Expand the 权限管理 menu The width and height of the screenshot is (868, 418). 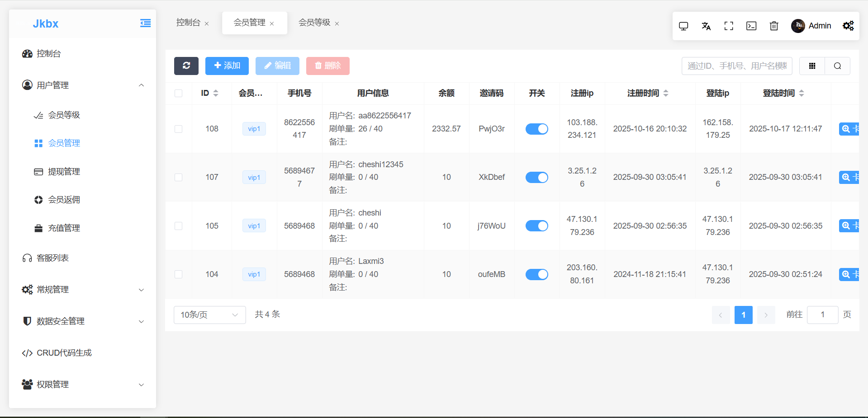pyautogui.click(x=82, y=385)
